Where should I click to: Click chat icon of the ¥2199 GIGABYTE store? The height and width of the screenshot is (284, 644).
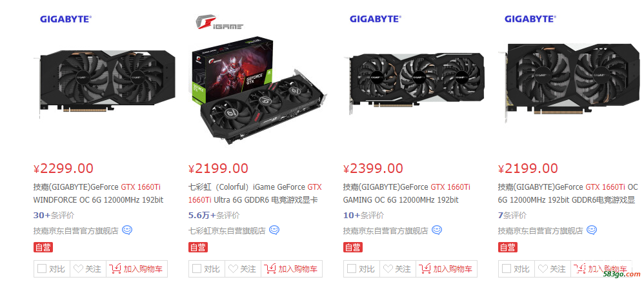pyautogui.click(x=592, y=230)
